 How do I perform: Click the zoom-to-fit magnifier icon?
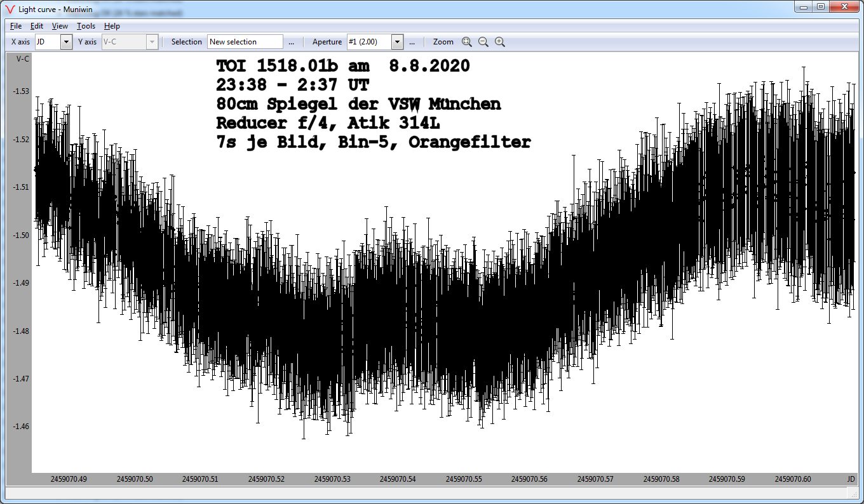466,42
